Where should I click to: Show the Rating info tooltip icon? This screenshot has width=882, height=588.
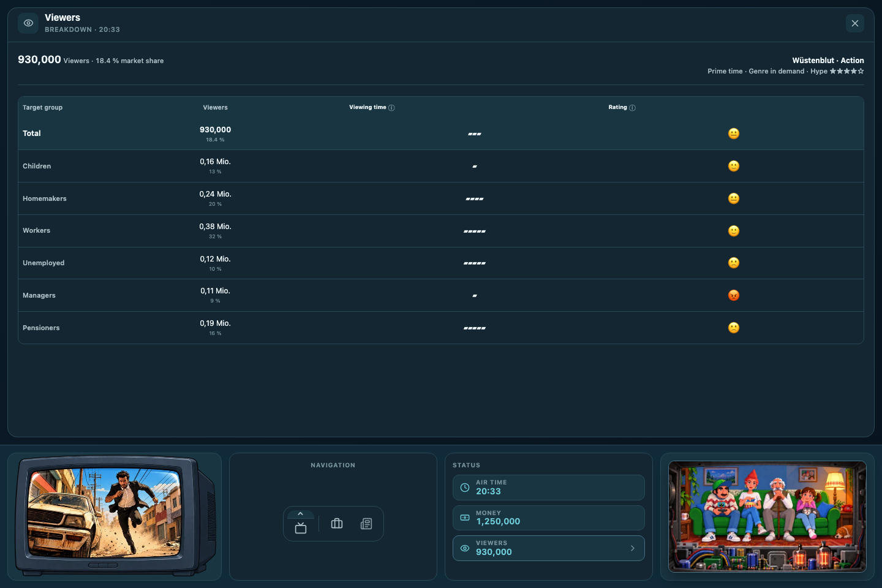(x=633, y=108)
